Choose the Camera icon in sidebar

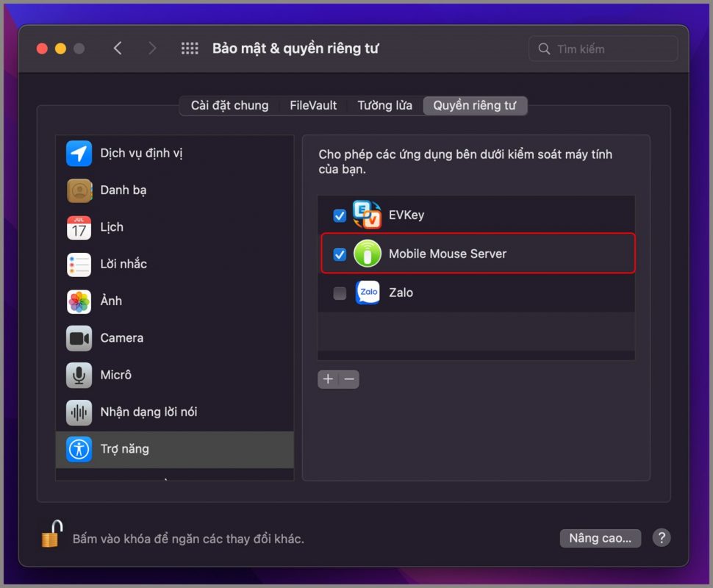pyautogui.click(x=79, y=338)
